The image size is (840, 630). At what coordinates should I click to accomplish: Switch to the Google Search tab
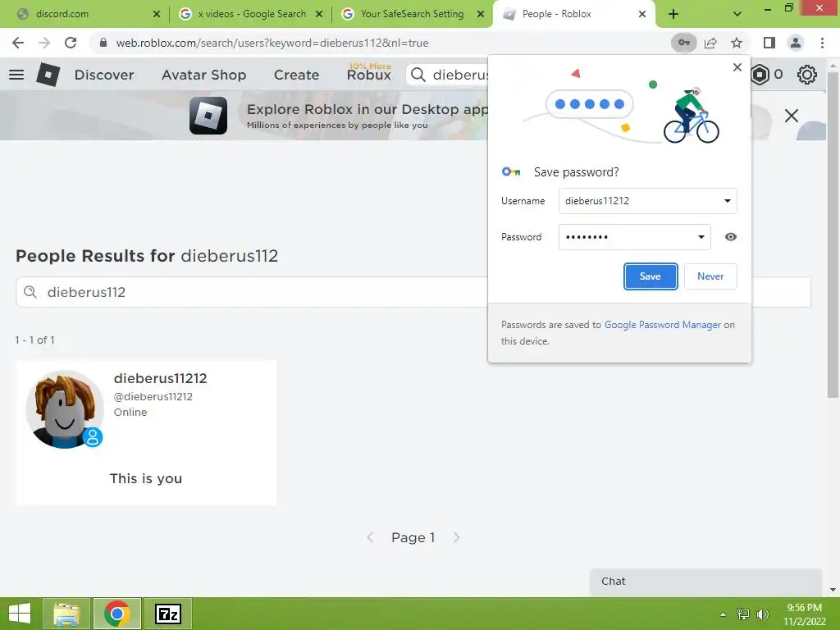251,14
